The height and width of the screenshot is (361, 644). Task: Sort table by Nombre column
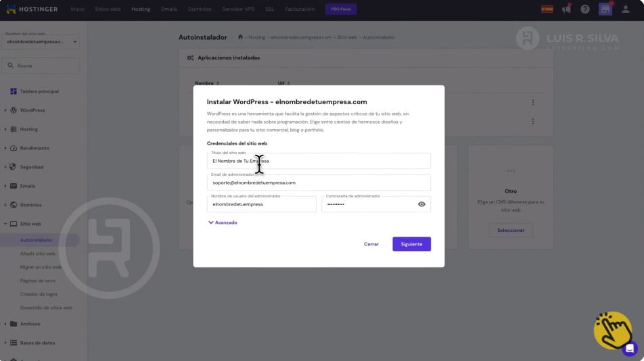pyautogui.click(x=206, y=83)
